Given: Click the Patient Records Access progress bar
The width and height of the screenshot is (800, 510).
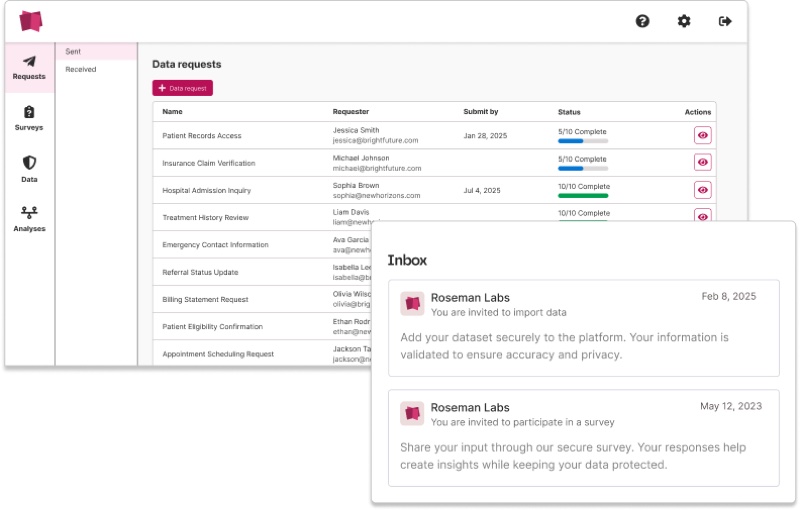Looking at the screenshot, I should click(x=583, y=141).
